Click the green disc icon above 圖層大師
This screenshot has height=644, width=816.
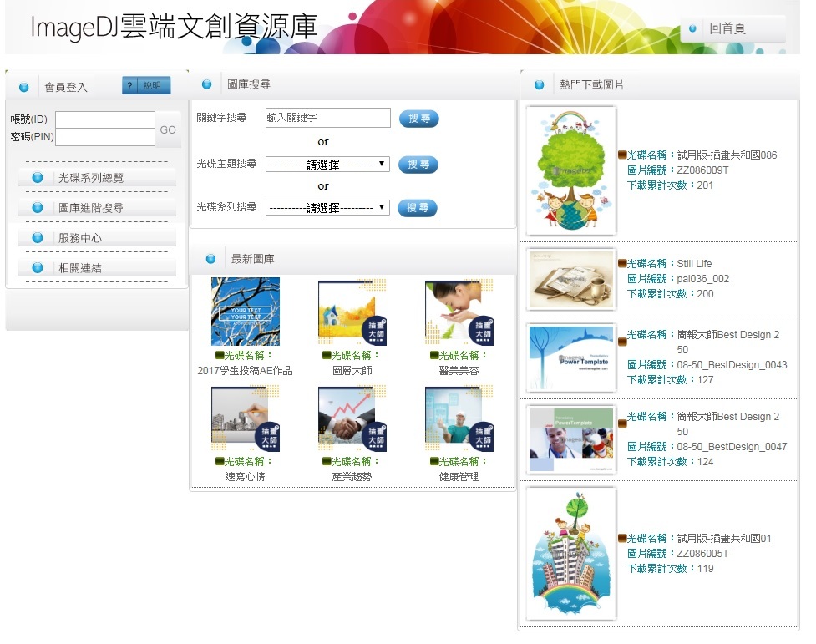coord(327,356)
